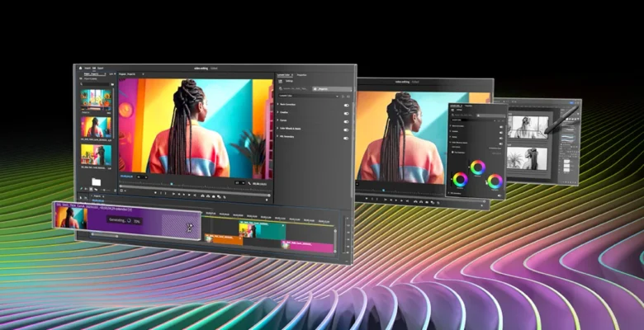The height and width of the screenshot is (330, 644).
Task: Click the Extract icon in main Program monitor
Action: click(208, 196)
